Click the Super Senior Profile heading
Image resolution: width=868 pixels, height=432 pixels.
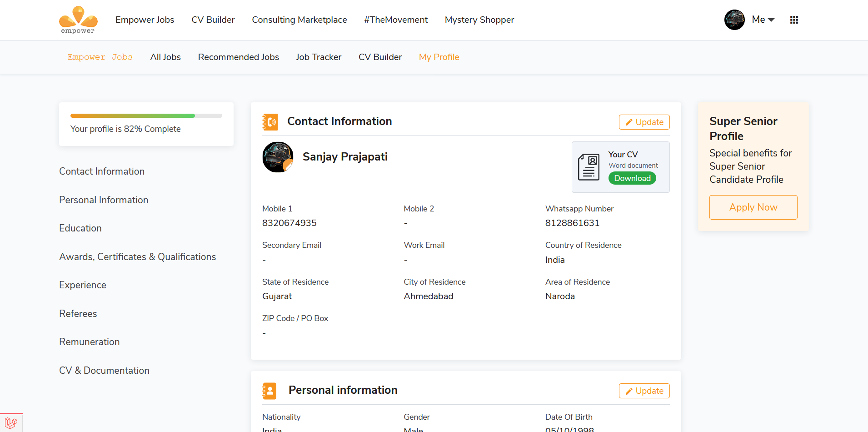[x=743, y=129]
